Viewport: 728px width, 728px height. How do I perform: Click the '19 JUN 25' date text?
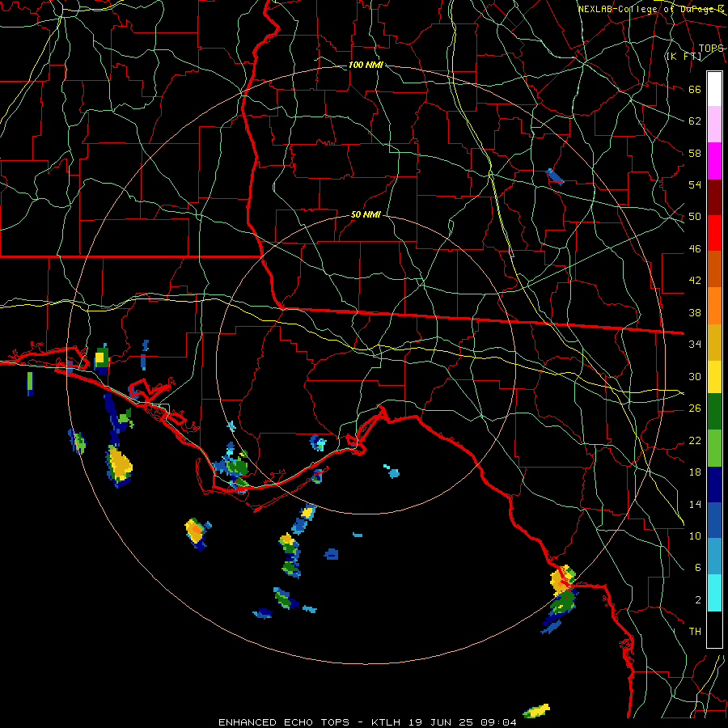tap(441, 722)
